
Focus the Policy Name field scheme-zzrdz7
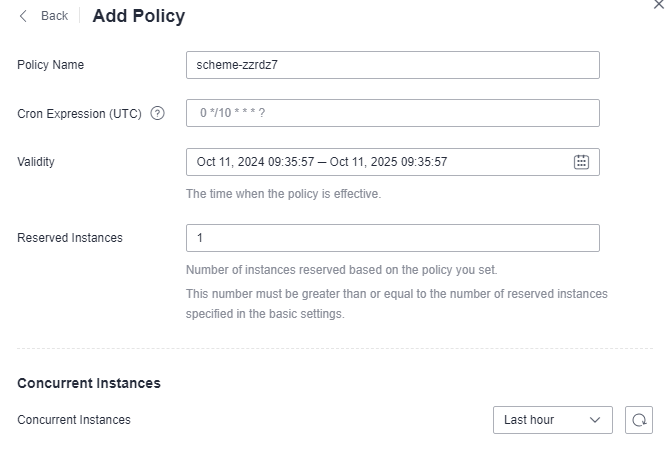393,65
